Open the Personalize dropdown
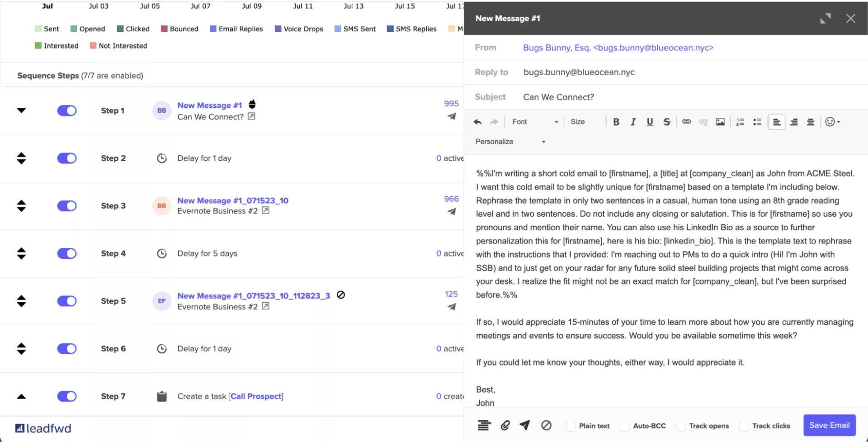Screen dimensions: 868x442 [x=510, y=142]
